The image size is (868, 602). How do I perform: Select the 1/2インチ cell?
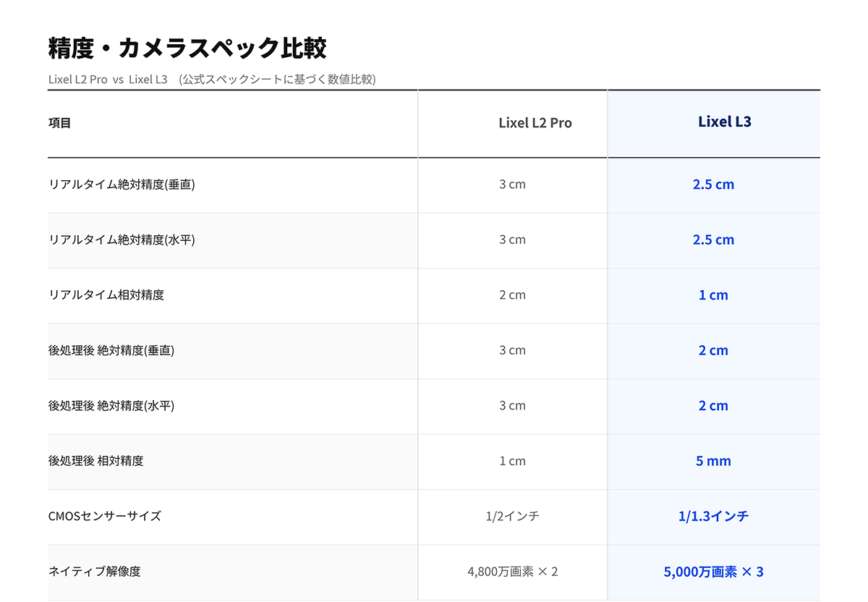point(512,517)
